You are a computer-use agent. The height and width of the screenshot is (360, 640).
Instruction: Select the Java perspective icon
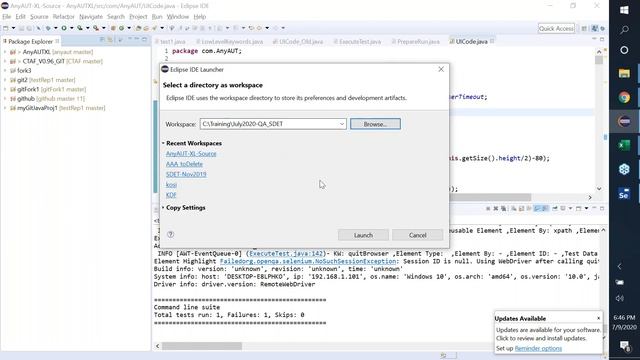pyautogui.click(x=595, y=28)
